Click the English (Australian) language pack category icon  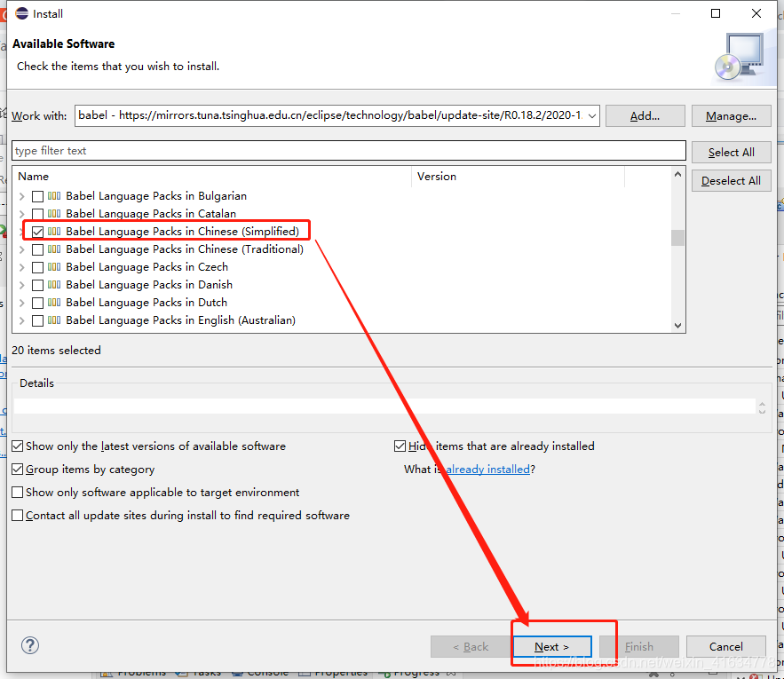(x=54, y=320)
